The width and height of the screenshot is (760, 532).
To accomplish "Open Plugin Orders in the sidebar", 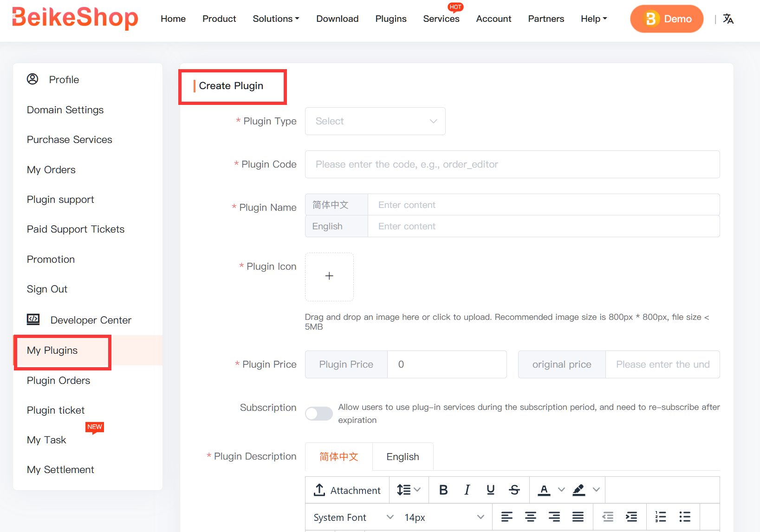I will 58,381.
